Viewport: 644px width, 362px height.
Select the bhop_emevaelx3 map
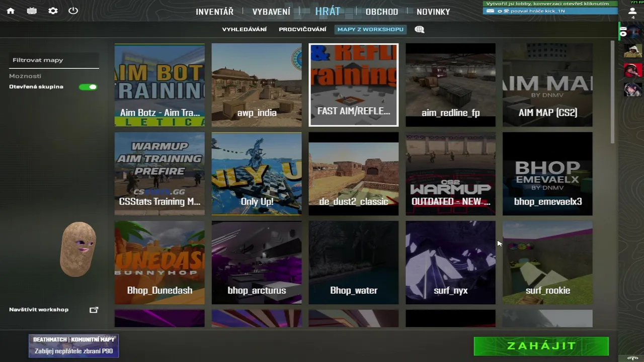548,174
